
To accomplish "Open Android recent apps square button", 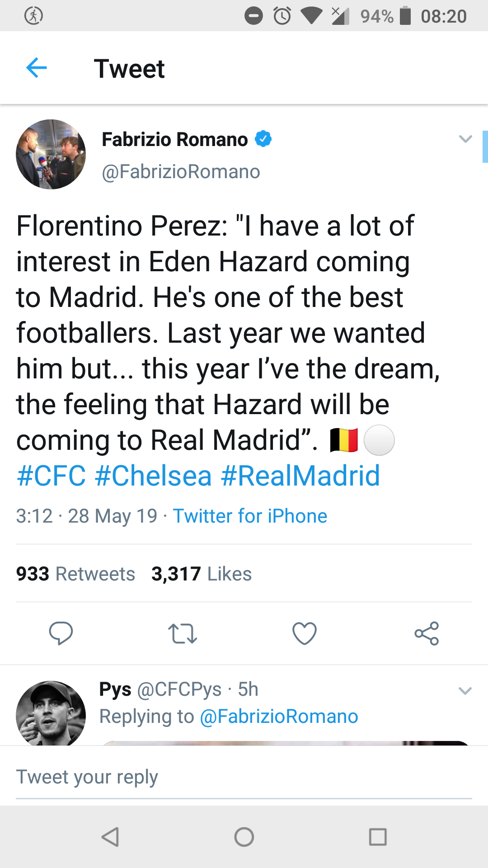I will click(x=378, y=837).
